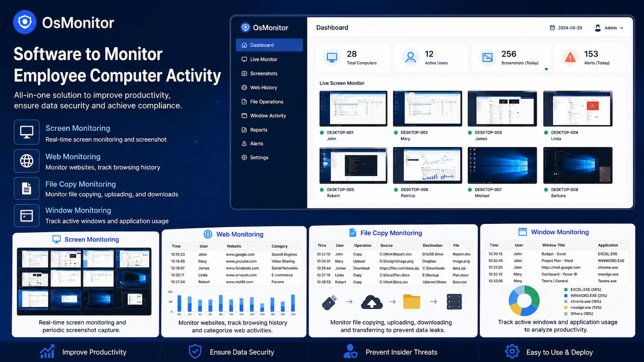
Task: Click the server rack icon
Action: coord(454,302)
